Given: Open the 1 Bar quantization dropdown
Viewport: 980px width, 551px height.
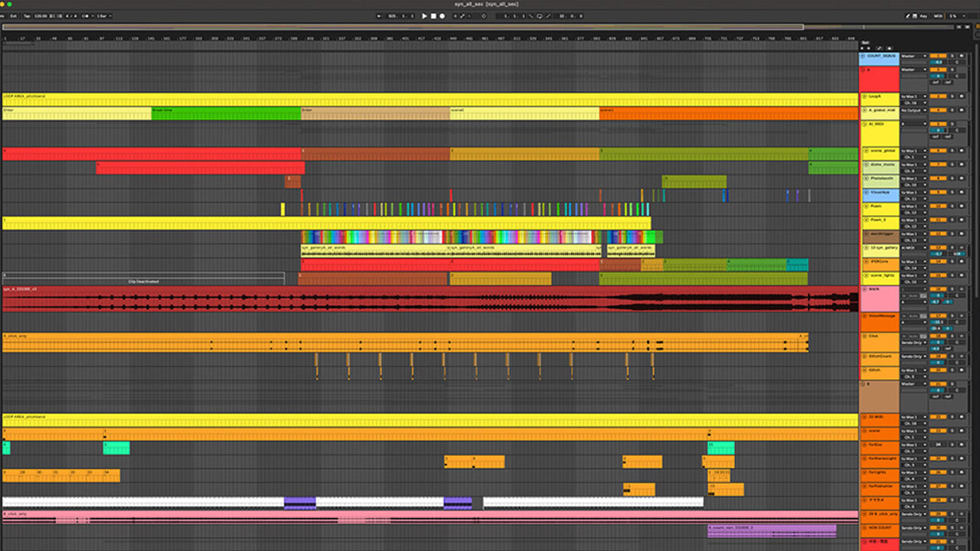Looking at the screenshot, I should [x=102, y=15].
